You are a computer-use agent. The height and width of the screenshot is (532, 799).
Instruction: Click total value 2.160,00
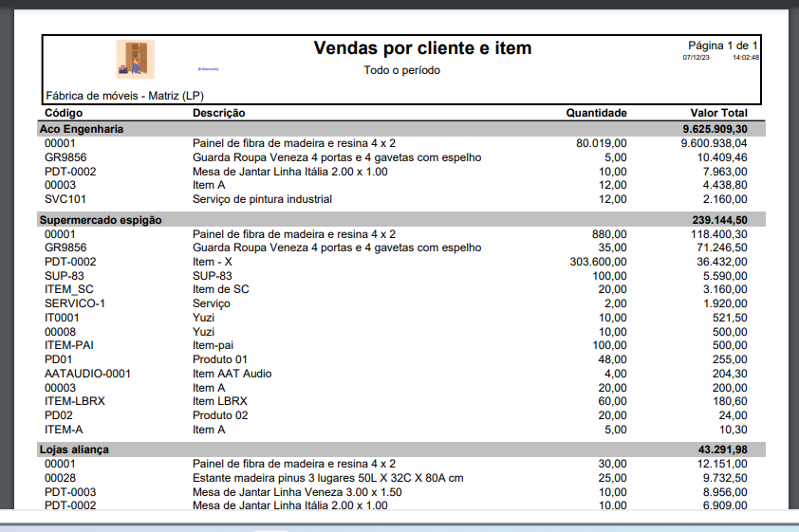coord(725,199)
